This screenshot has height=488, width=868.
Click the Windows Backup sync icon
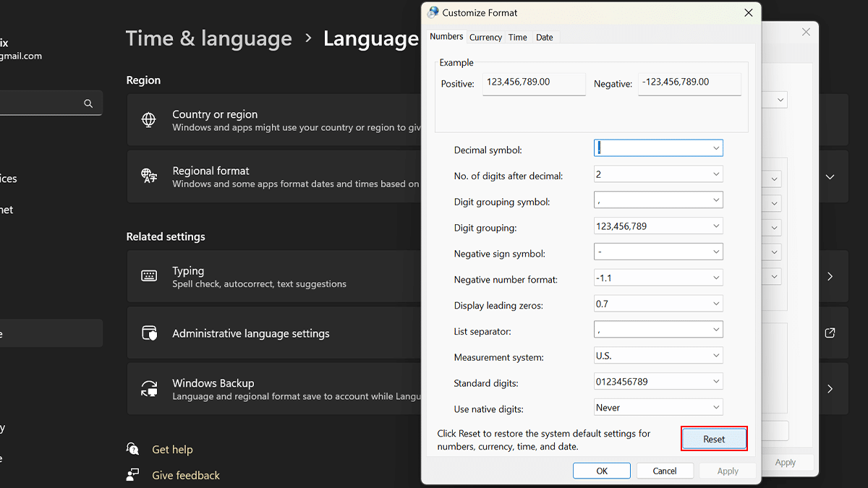[x=149, y=389]
